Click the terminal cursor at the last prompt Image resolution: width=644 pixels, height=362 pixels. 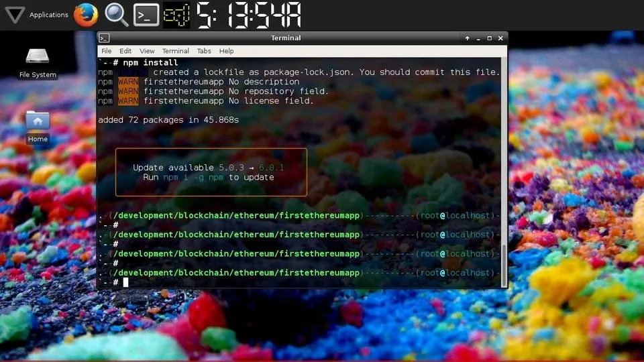(125, 282)
